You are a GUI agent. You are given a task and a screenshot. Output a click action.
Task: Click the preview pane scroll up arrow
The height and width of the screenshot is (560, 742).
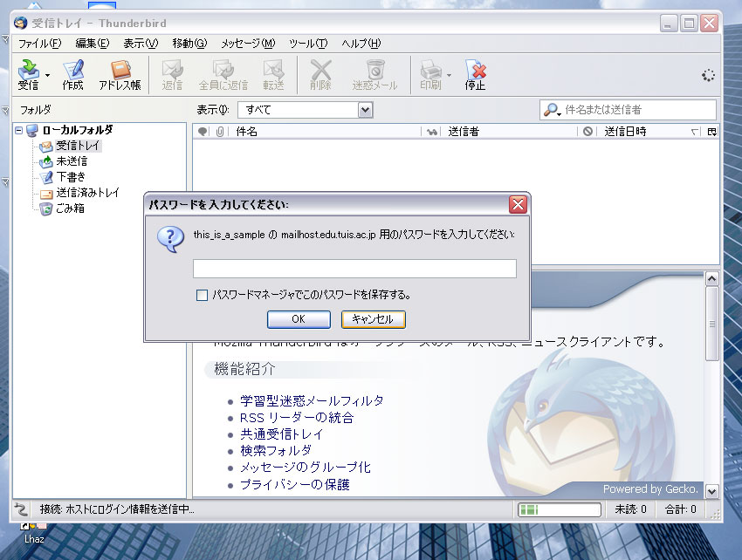point(711,279)
